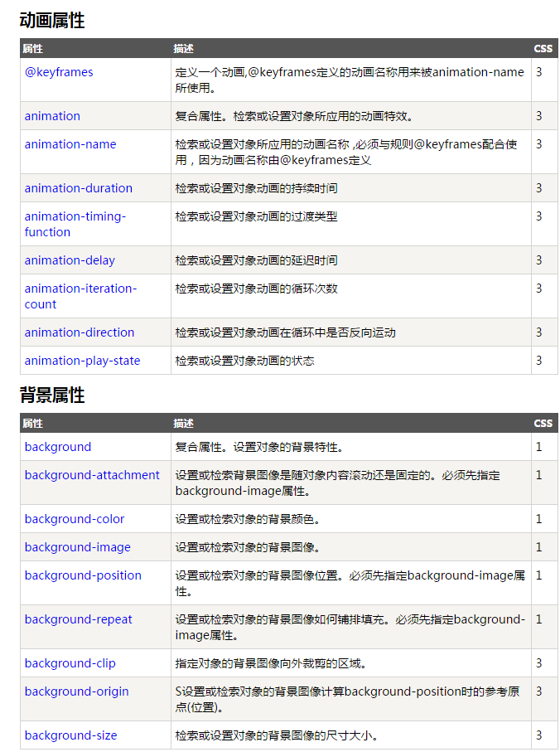Open the animation-delay link
Screen dimensions: 560x752
70,260
